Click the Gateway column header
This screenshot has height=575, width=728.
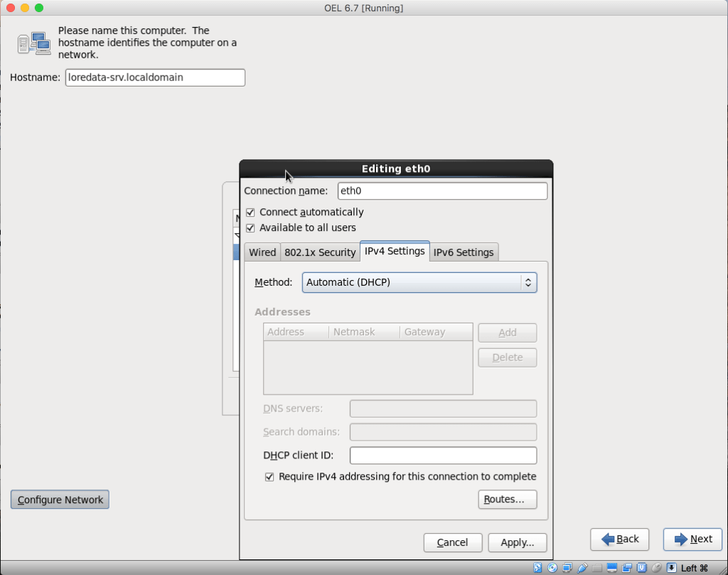click(437, 333)
